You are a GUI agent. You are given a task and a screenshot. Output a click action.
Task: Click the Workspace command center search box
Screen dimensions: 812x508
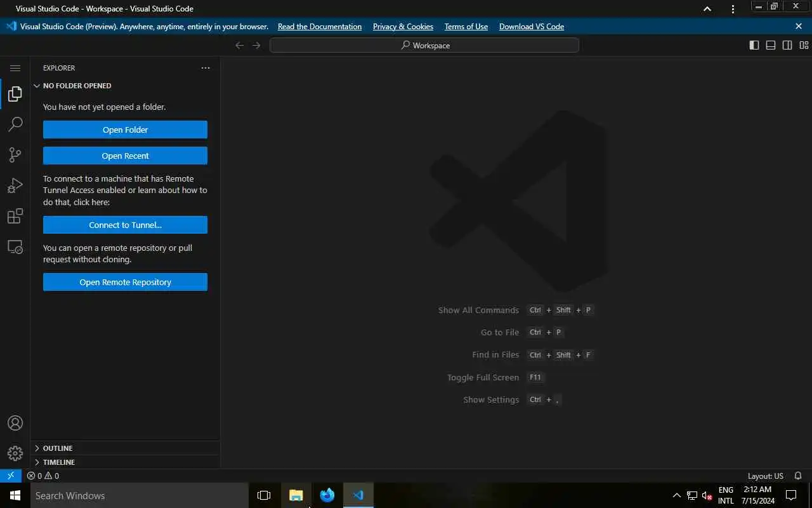[x=424, y=45]
